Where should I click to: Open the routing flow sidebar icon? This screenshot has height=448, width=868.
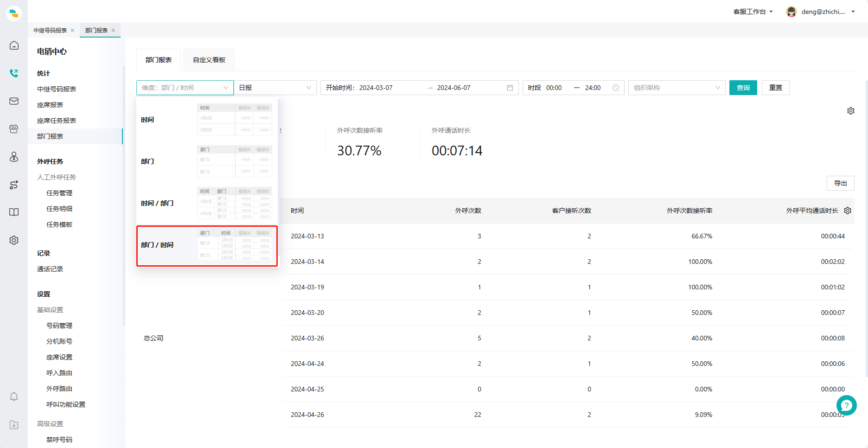tap(14, 185)
